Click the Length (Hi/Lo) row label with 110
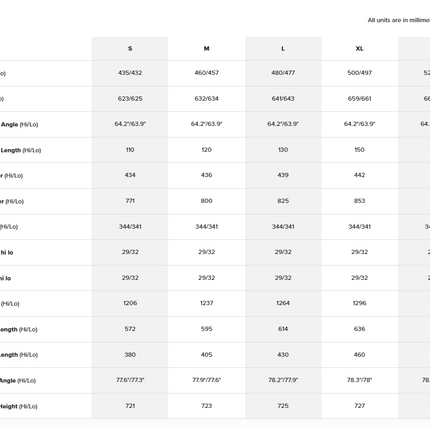The image size is (430, 430). pos(20,150)
